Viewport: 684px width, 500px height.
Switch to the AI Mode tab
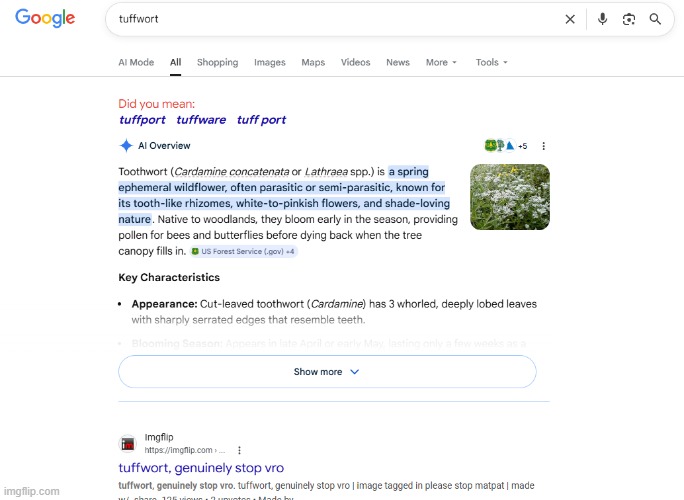click(136, 62)
